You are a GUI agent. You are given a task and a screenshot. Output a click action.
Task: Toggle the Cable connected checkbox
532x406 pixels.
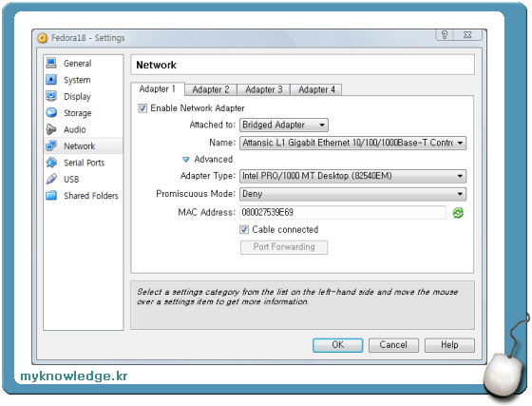click(244, 229)
